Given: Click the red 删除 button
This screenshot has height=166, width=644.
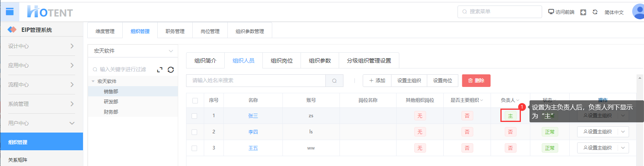Looking at the screenshot, I should tap(476, 81).
